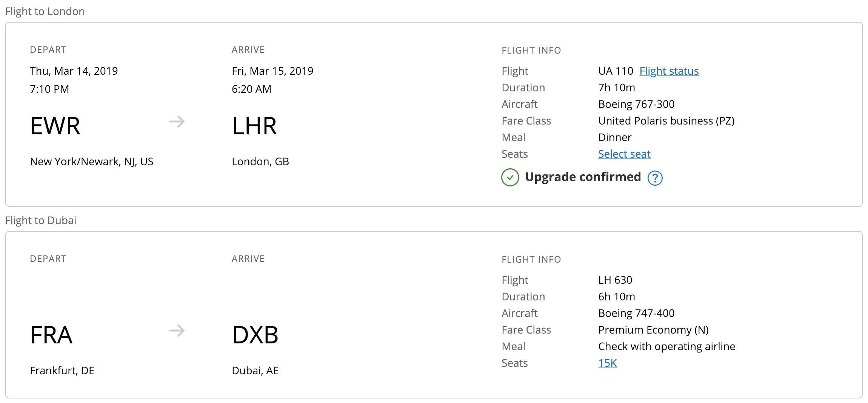Image resolution: width=868 pixels, height=403 pixels.
Task: Click the LH 630 flight number
Action: coord(615,280)
